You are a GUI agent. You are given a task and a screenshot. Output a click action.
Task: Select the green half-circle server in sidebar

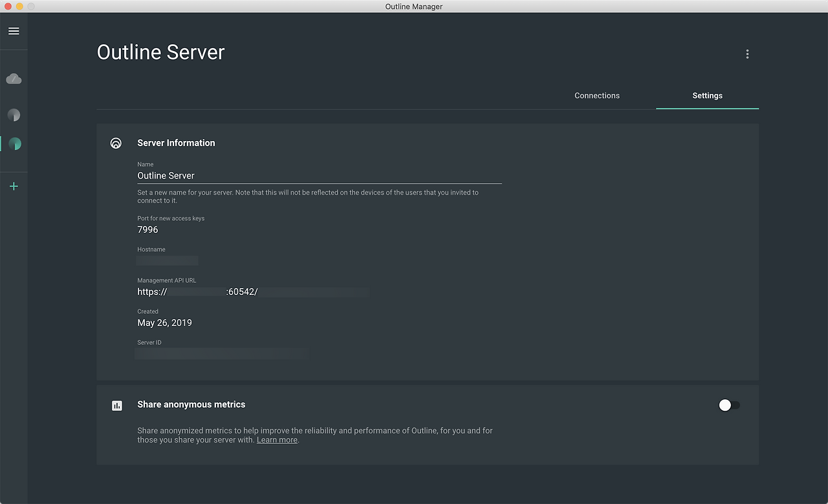click(x=14, y=144)
